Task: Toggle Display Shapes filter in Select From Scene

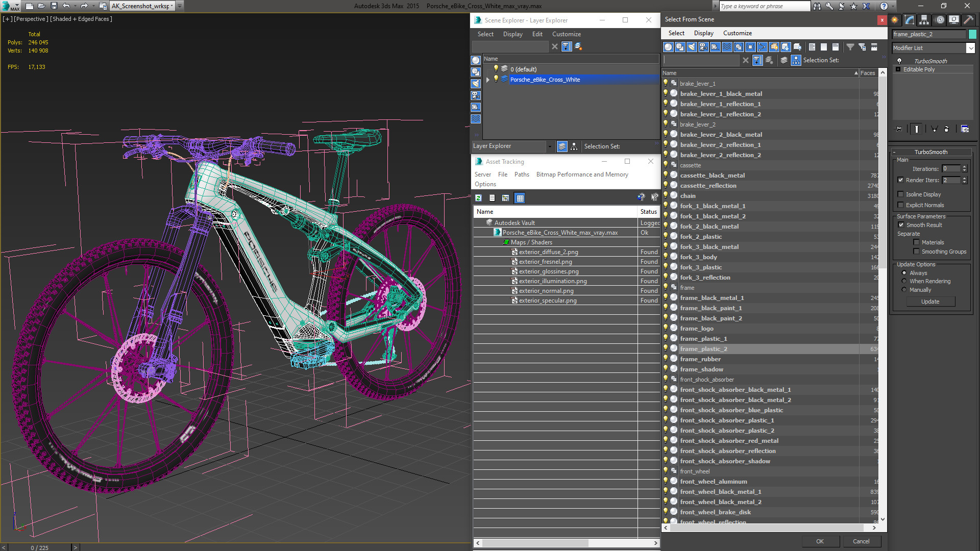Action: click(x=680, y=47)
